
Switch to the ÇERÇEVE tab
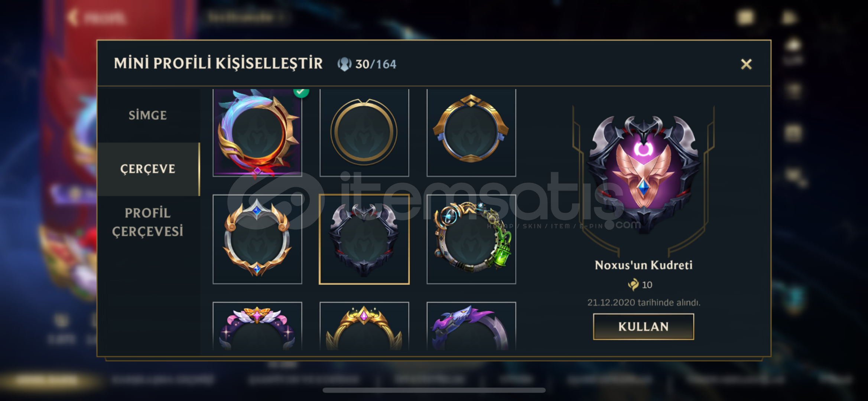[x=148, y=169]
